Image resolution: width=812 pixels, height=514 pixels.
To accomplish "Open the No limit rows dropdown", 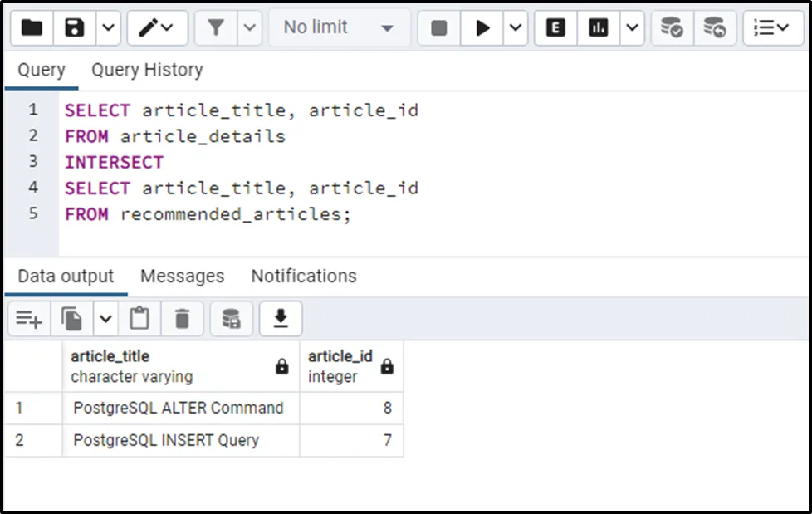I will pyautogui.click(x=339, y=28).
